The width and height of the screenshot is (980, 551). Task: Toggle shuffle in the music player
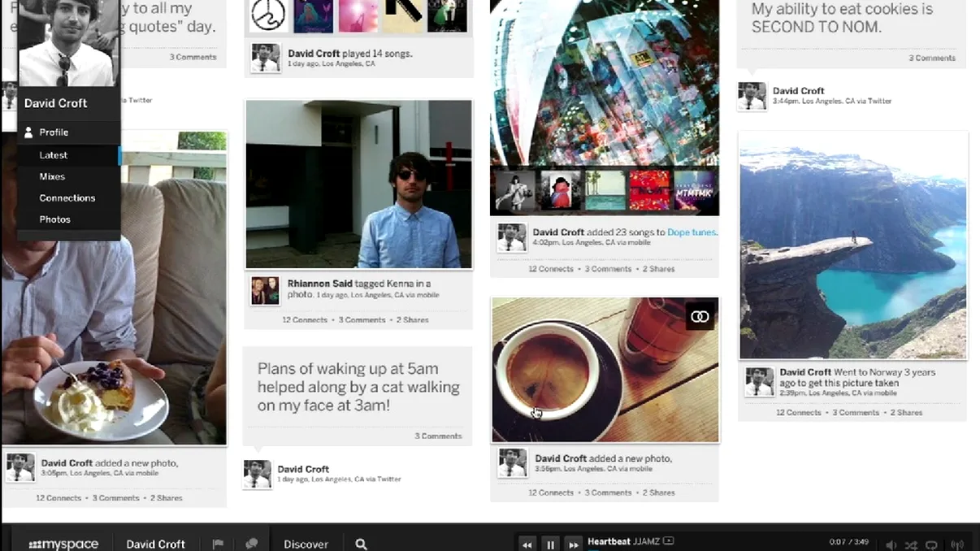pos(911,544)
